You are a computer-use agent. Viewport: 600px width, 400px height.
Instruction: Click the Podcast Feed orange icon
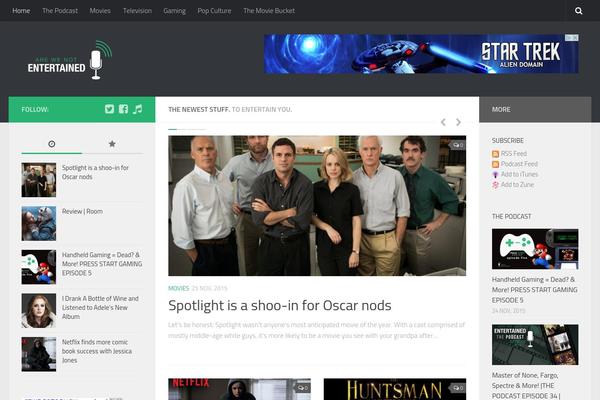click(495, 164)
